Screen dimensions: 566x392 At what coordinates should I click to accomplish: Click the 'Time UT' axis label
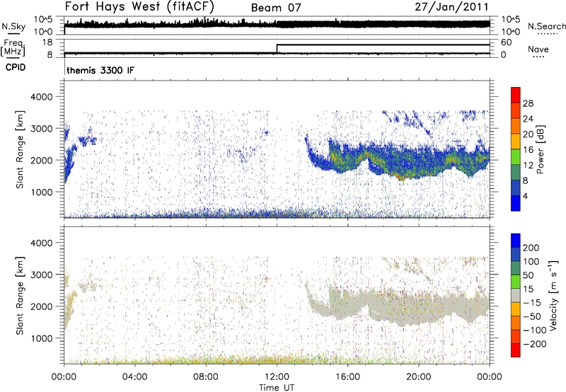click(277, 387)
